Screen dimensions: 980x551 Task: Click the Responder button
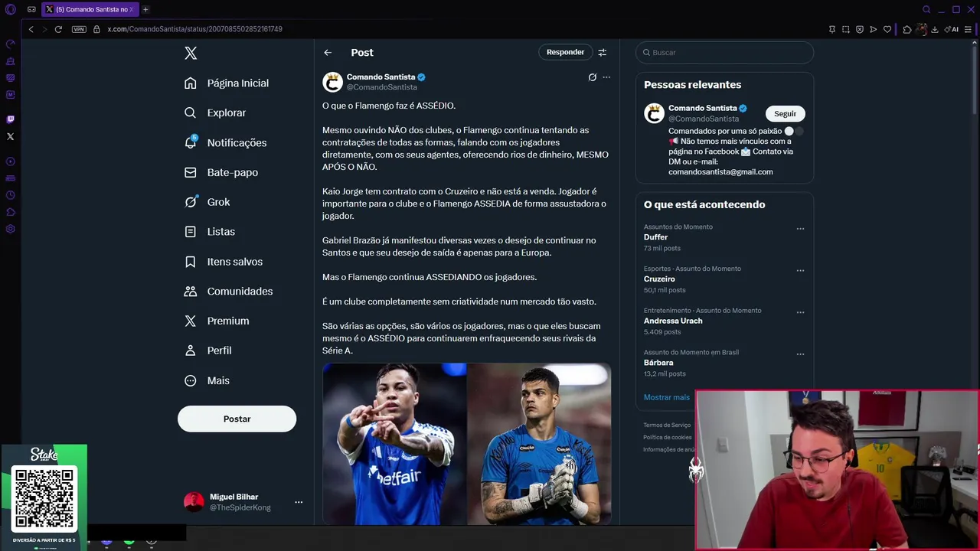coord(565,52)
